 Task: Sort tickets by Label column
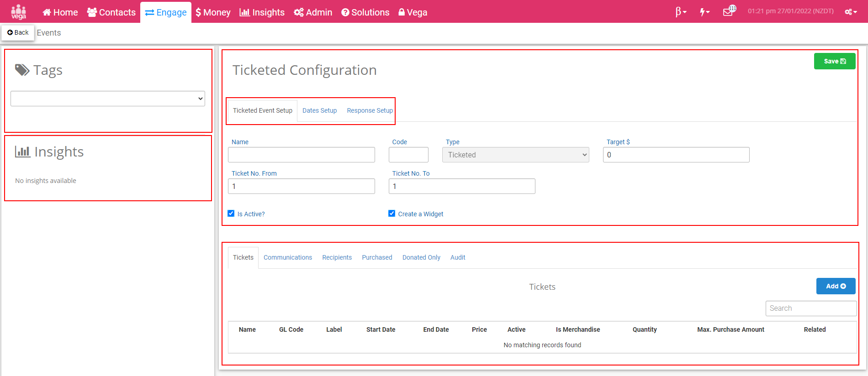tap(334, 329)
